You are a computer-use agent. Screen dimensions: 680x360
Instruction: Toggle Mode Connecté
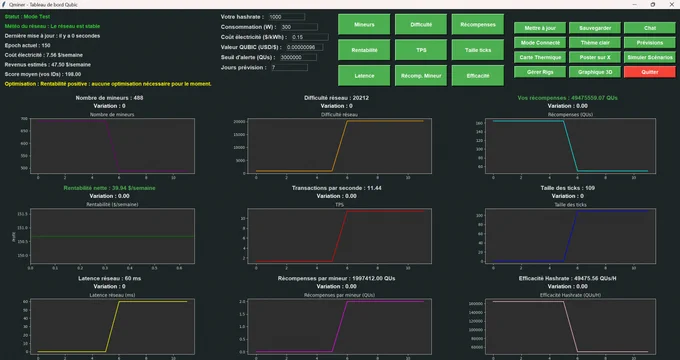click(x=540, y=43)
